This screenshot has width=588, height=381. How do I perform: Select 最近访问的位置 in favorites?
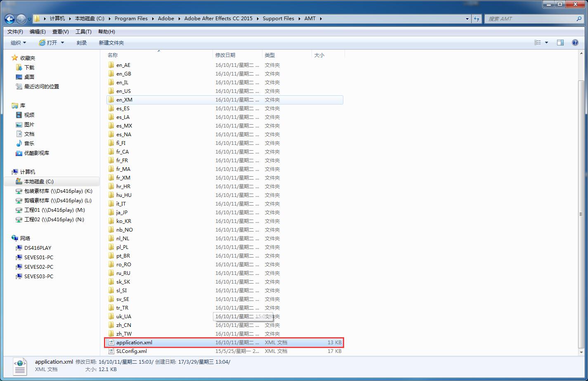38,86
